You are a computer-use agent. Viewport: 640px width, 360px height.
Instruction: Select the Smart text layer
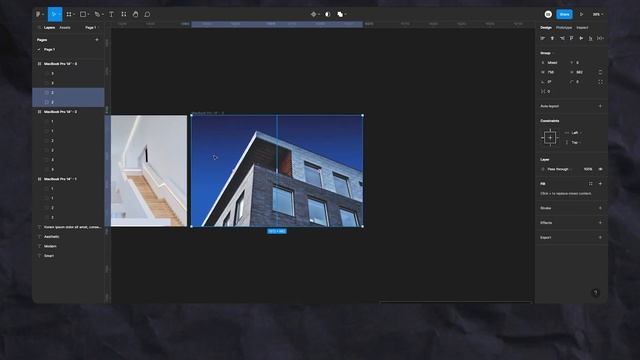(49, 256)
